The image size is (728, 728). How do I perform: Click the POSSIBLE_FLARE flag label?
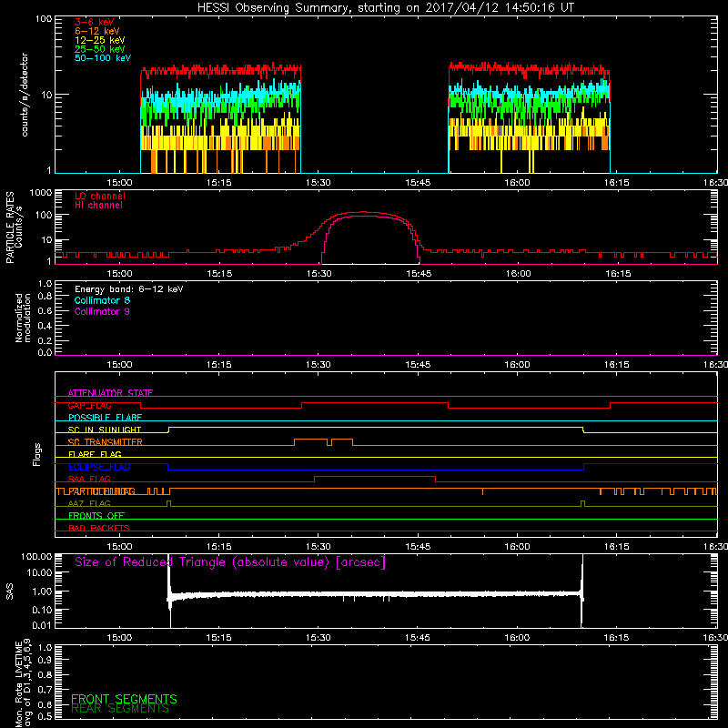coord(105,418)
